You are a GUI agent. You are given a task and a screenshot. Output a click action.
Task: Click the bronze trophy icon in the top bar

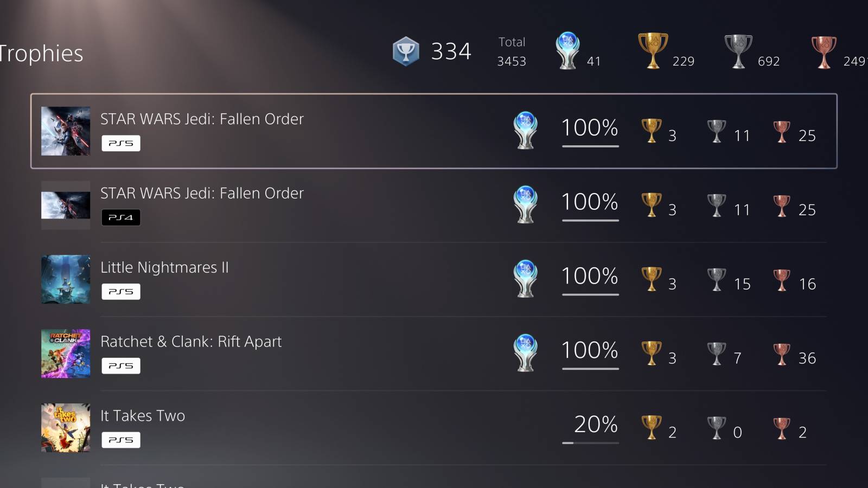click(825, 52)
